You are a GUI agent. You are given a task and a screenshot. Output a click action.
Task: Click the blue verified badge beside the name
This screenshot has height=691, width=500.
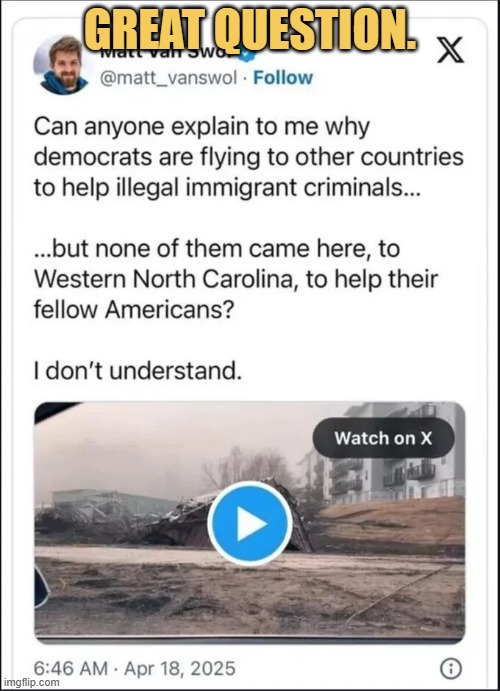(249, 55)
